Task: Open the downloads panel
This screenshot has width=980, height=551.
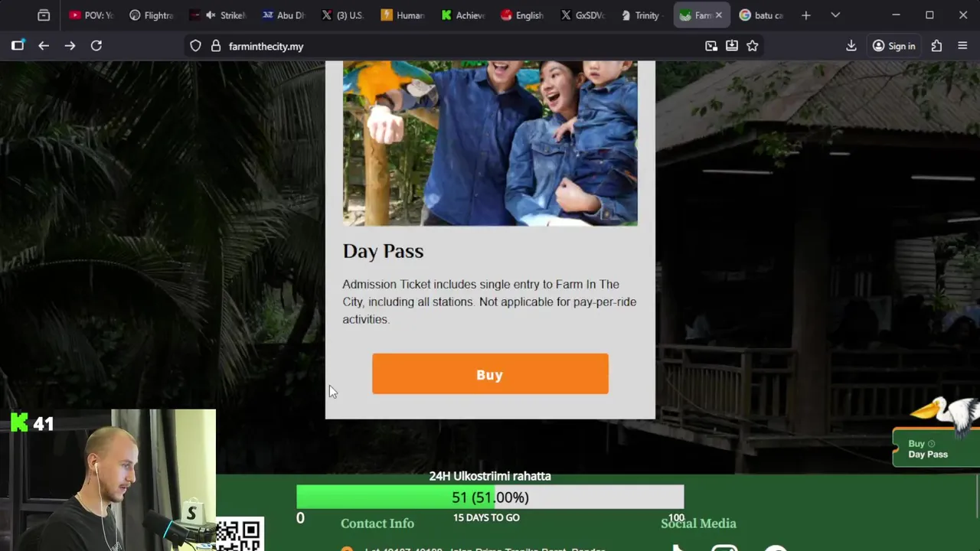Action: tap(851, 46)
